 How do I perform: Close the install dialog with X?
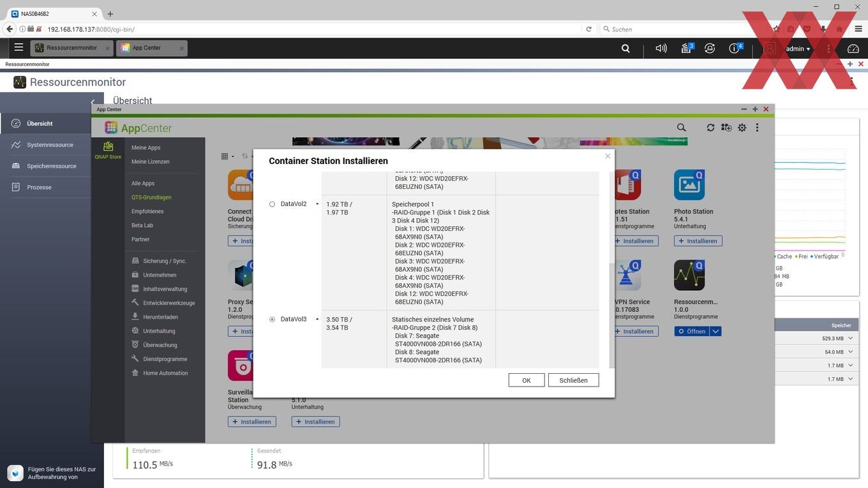click(x=608, y=156)
